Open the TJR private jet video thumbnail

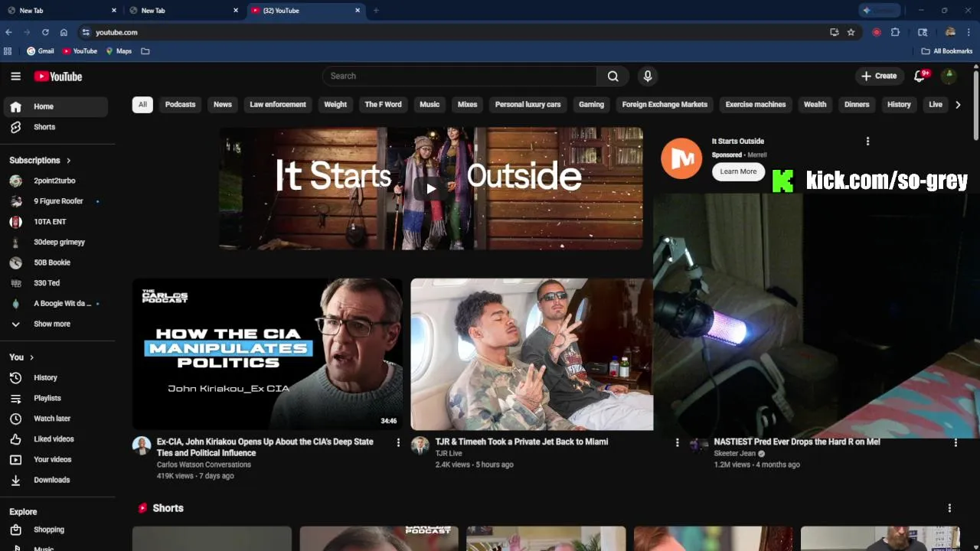[x=532, y=354]
